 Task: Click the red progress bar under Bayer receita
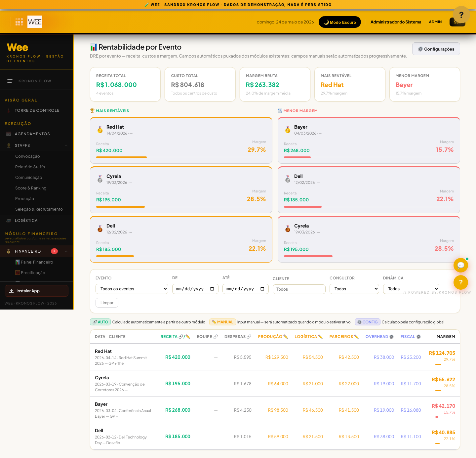point(297,157)
